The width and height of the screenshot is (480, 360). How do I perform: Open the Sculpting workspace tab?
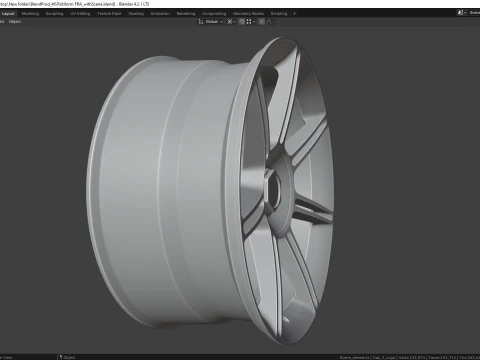tap(54, 14)
